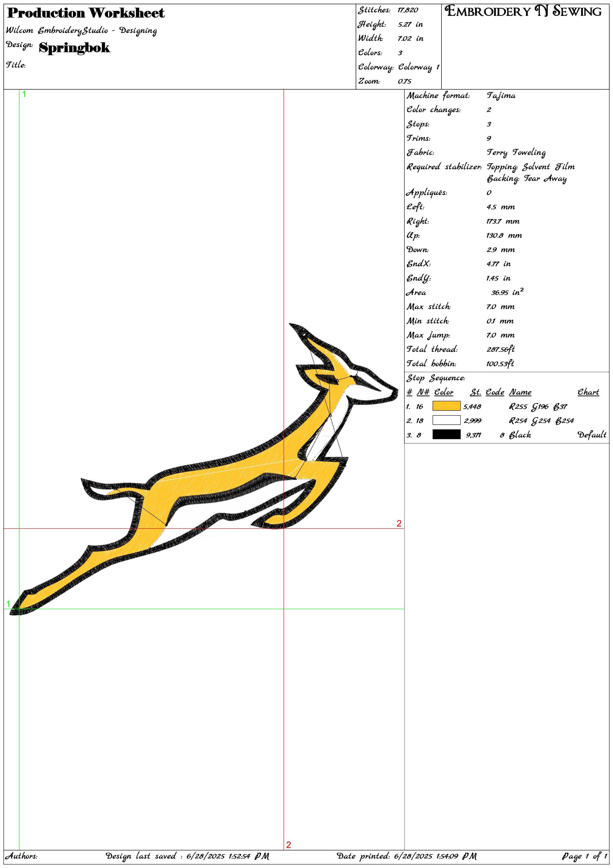This screenshot has width=613, height=868.
Task: Click the 'Colorway 1' value
Action: 419,67
